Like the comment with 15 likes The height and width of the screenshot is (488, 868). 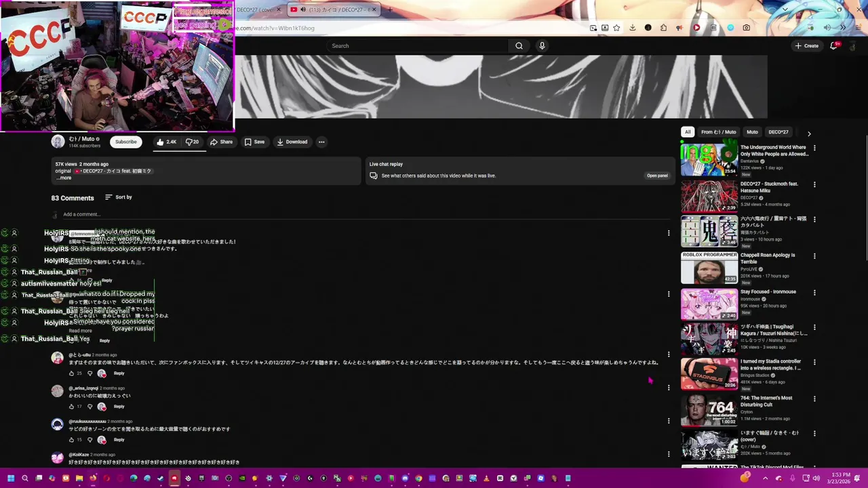coord(71,440)
